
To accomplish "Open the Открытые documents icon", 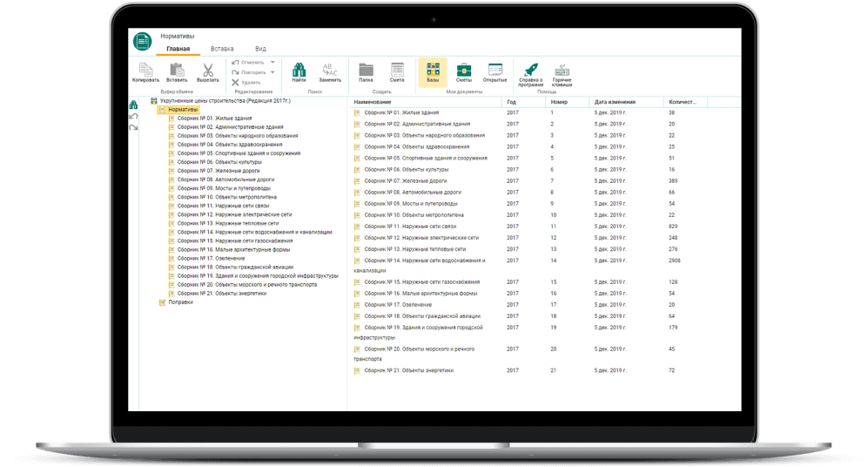I will click(x=495, y=70).
